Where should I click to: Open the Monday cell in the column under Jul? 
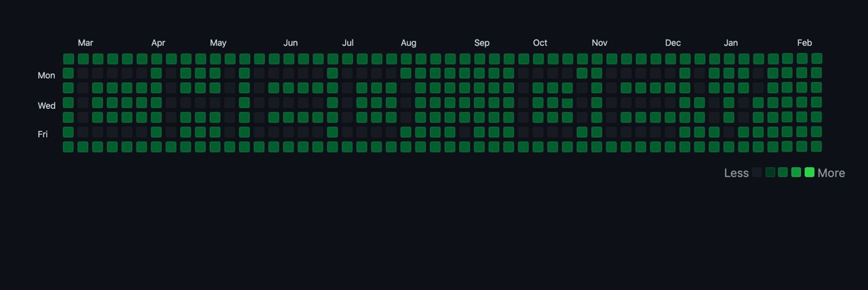tap(347, 73)
